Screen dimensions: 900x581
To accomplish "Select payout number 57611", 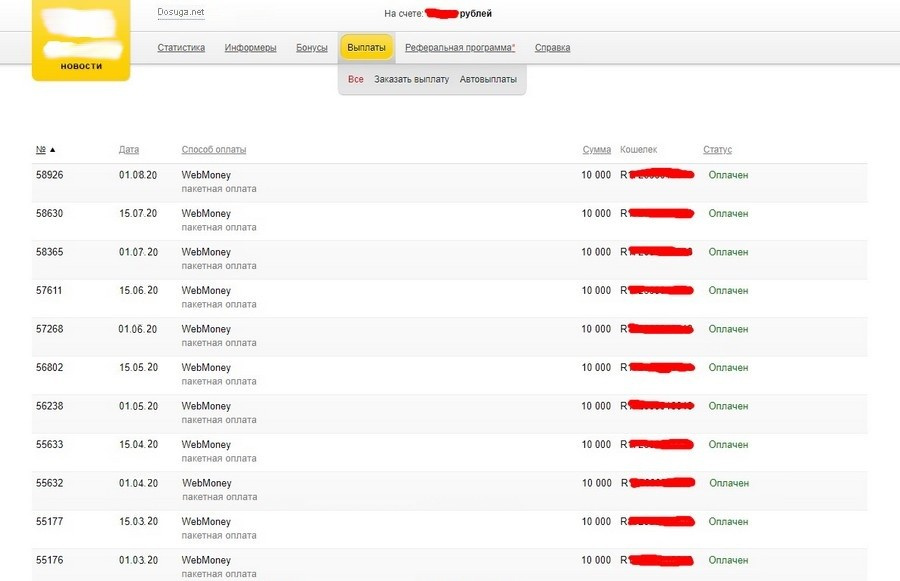I will [x=49, y=290].
